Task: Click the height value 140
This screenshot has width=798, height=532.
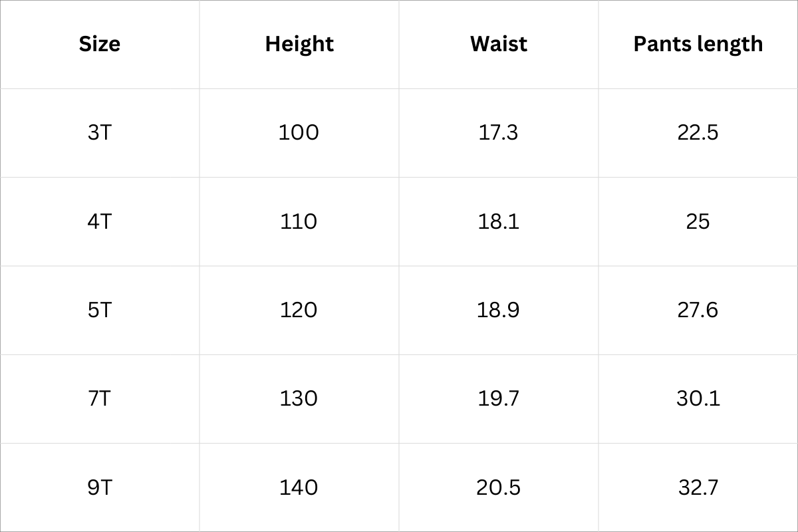Action: (x=299, y=487)
